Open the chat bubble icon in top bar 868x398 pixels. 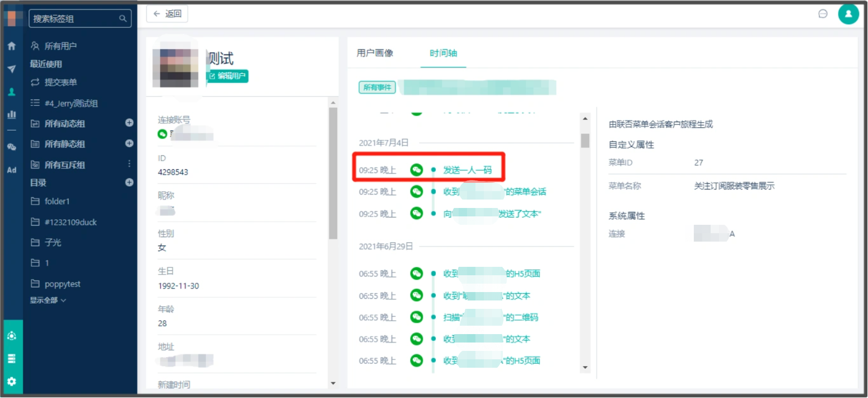point(823,14)
